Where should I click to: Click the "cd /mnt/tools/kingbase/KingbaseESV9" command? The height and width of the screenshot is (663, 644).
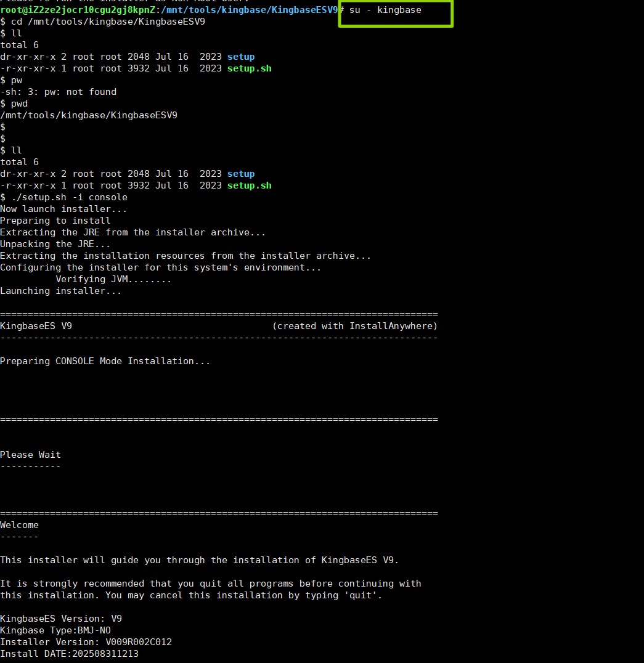point(108,22)
